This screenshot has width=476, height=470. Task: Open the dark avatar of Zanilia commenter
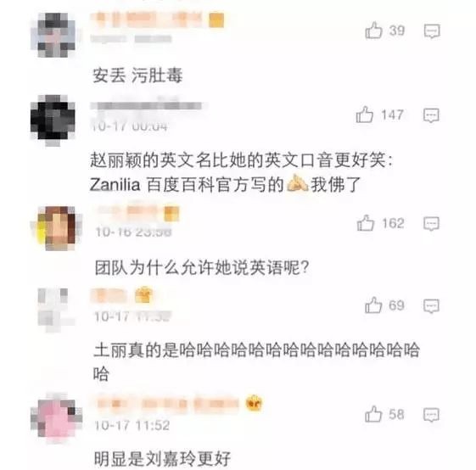pyautogui.click(x=53, y=120)
